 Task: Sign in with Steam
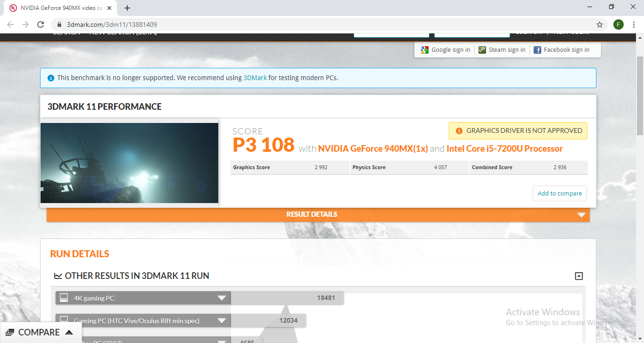click(502, 50)
